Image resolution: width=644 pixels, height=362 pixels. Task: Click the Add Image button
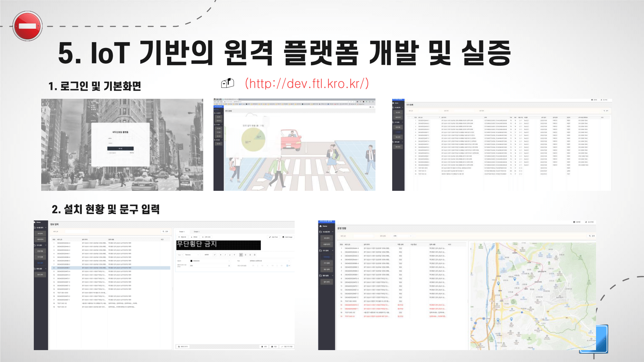pyautogui.click(x=287, y=237)
